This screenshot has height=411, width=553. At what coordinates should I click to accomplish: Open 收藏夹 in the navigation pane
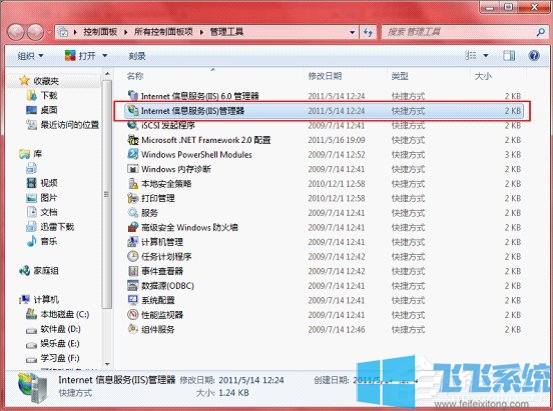click(46, 81)
